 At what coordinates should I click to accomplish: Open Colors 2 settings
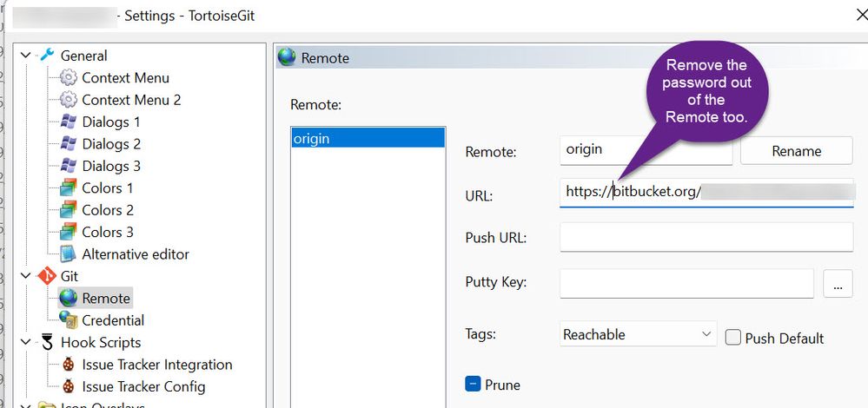(108, 210)
